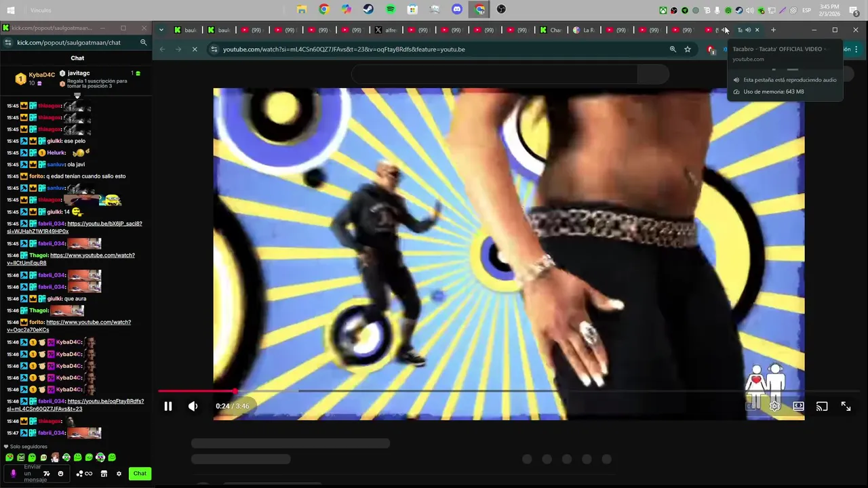The width and height of the screenshot is (868, 488).
Task: Mute the audio-playing Tacabro tab
Action: [748, 30]
